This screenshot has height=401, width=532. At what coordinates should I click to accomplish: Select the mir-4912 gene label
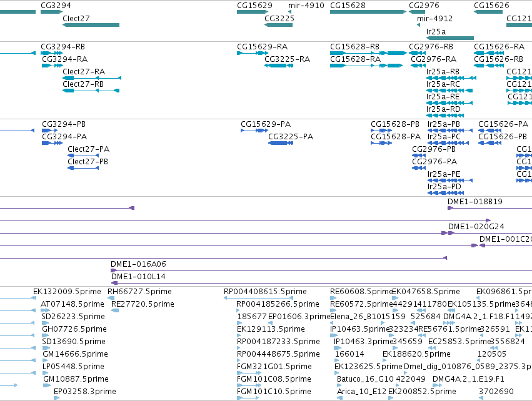pos(434,19)
